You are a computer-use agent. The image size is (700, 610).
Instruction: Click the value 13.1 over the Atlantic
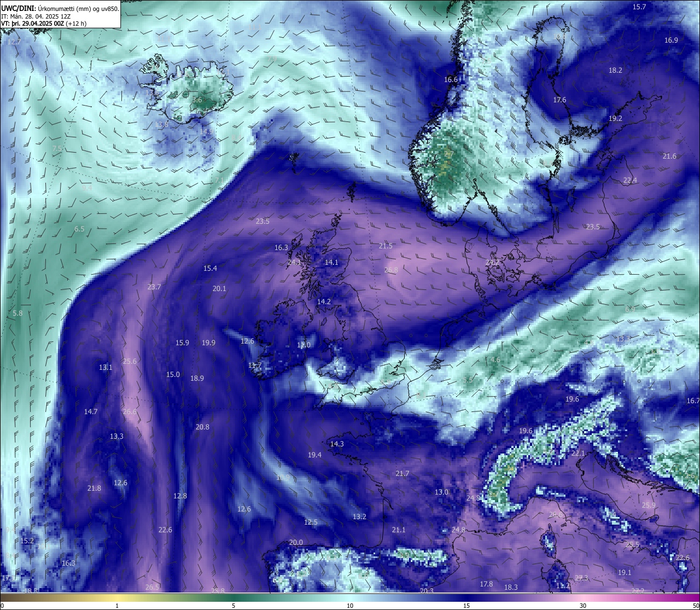106,367
